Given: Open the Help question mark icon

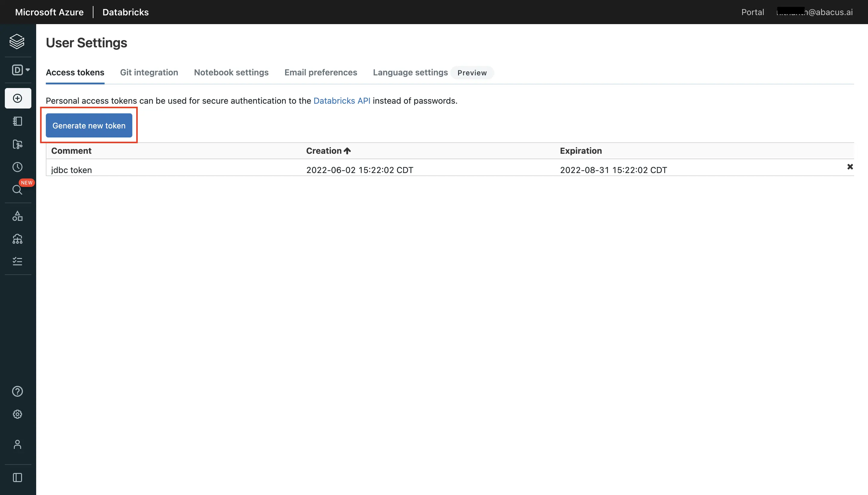Looking at the screenshot, I should pyautogui.click(x=17, y=391).
